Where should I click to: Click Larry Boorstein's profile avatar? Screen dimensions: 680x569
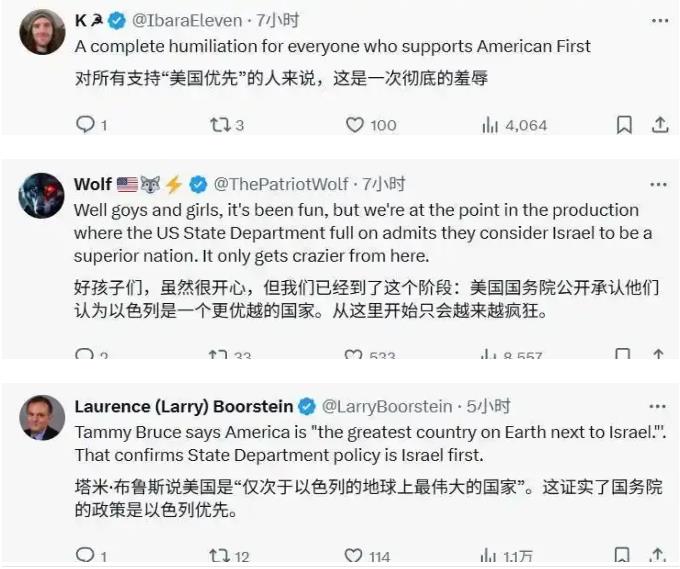[x=42, y=417]
